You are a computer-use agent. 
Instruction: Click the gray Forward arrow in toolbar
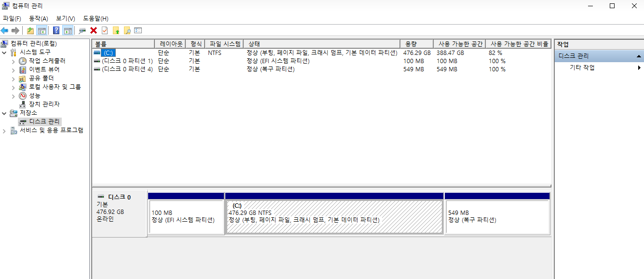15,30
